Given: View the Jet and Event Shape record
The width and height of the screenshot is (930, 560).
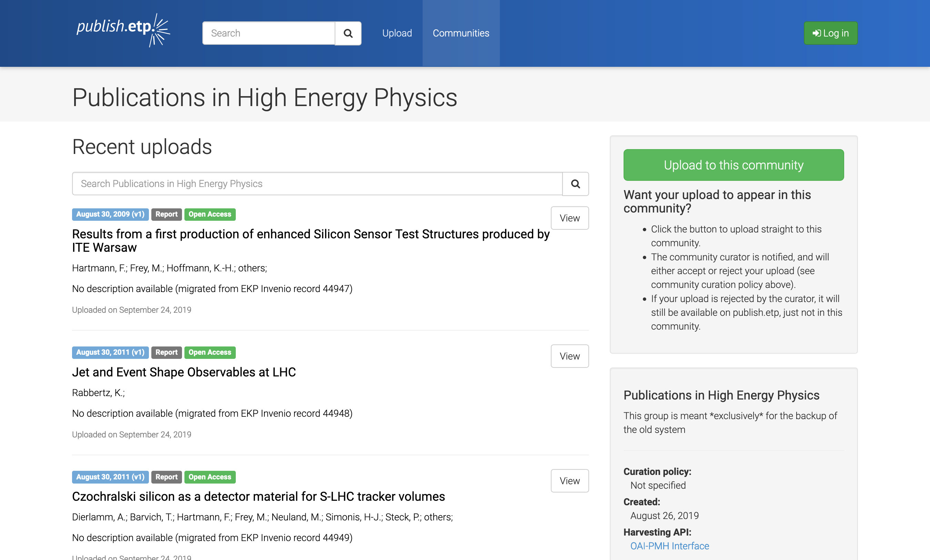Looking at the screenshot, I should coord(569,356).
